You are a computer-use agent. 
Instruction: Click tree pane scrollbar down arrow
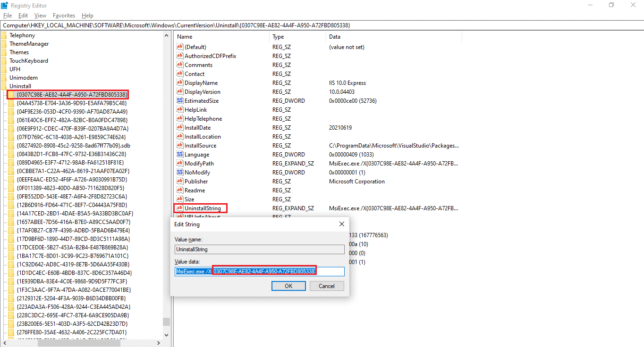(166, 335)
